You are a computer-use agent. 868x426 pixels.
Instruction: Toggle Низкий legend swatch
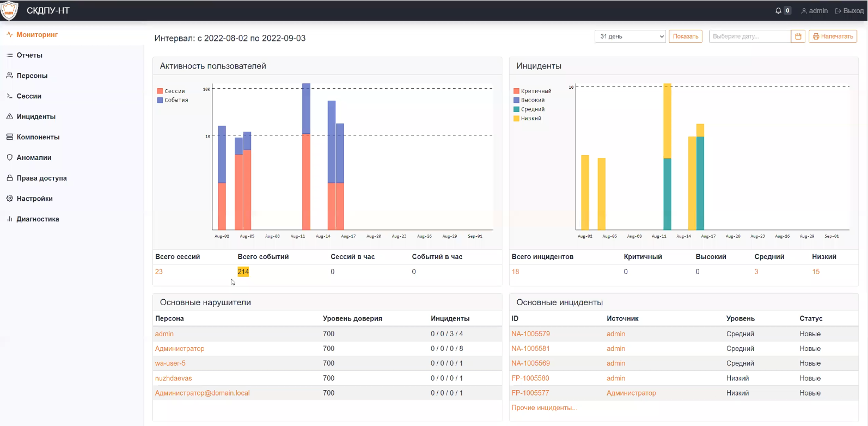pos(516,118)
